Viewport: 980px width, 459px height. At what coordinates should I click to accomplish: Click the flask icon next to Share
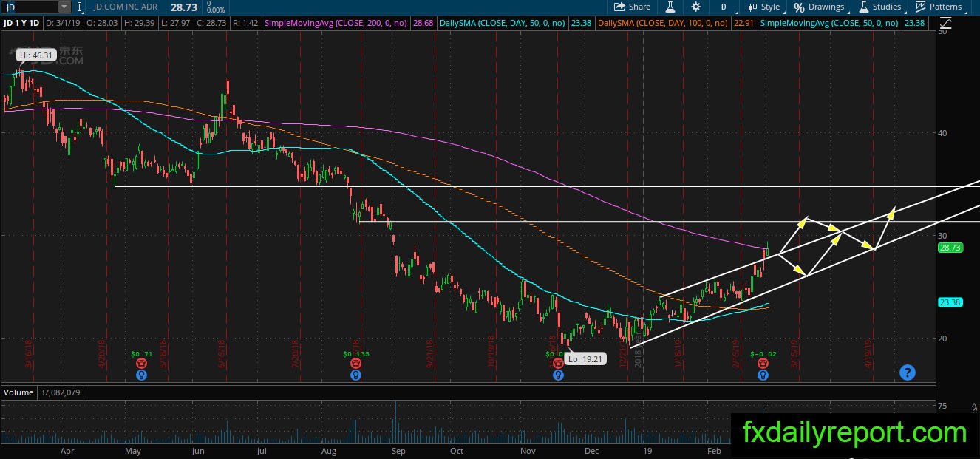pos(671,7)
